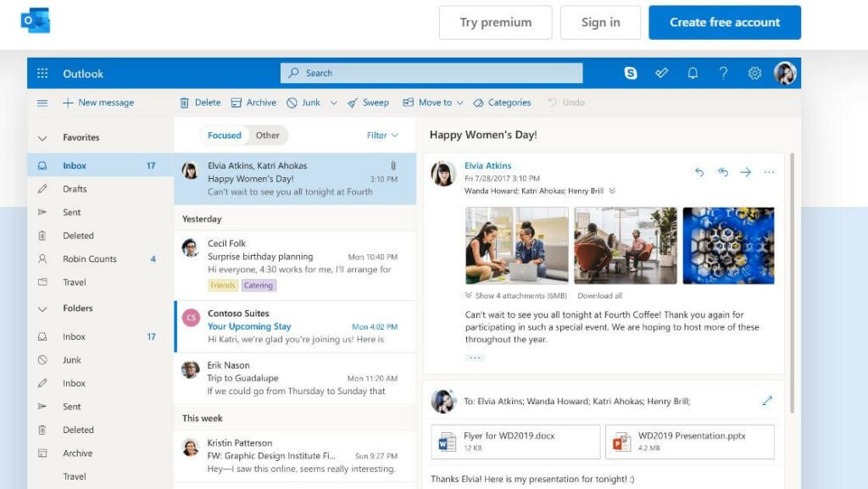868x489 pixels.
Task: Toggle collapse of the folder pane
Action: pos(42,103)
